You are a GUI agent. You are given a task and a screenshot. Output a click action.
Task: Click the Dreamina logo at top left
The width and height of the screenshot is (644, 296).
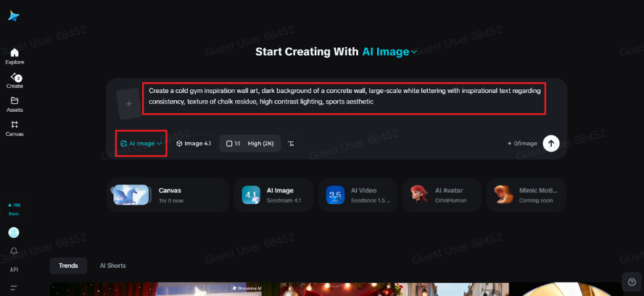pos(14,16)
